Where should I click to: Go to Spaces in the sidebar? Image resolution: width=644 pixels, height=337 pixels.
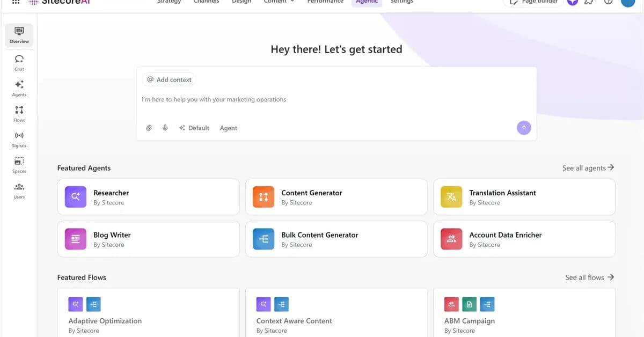click(19, 165)
